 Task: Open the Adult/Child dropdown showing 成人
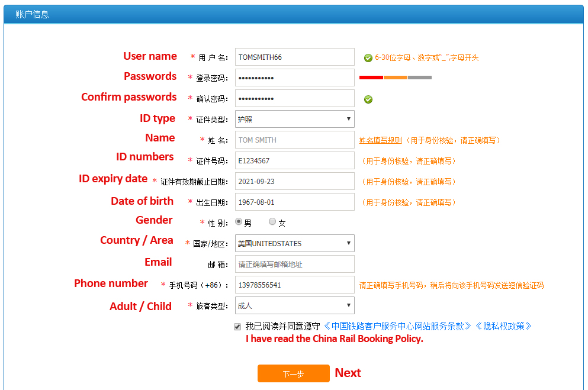[294, 305]
